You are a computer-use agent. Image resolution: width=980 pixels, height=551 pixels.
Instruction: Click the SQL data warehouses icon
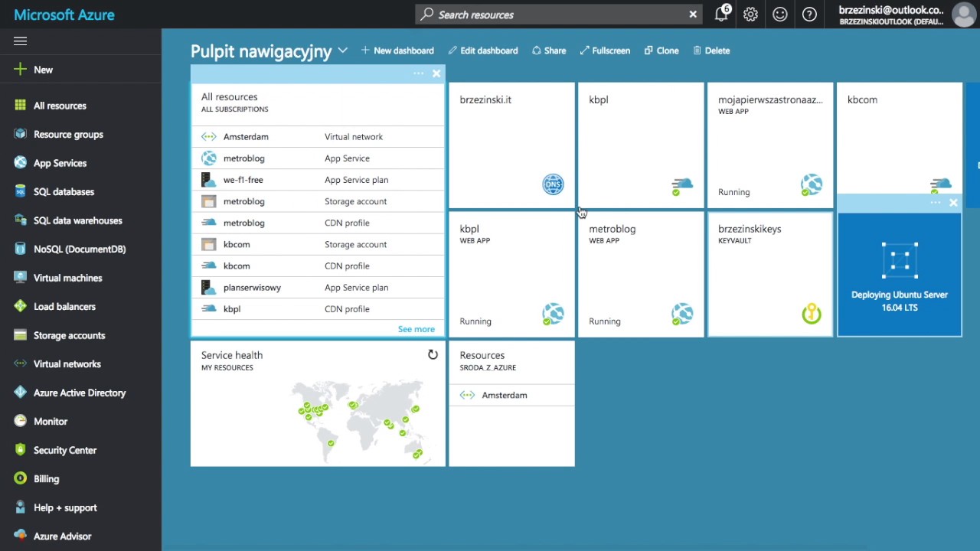coord(21,220)
